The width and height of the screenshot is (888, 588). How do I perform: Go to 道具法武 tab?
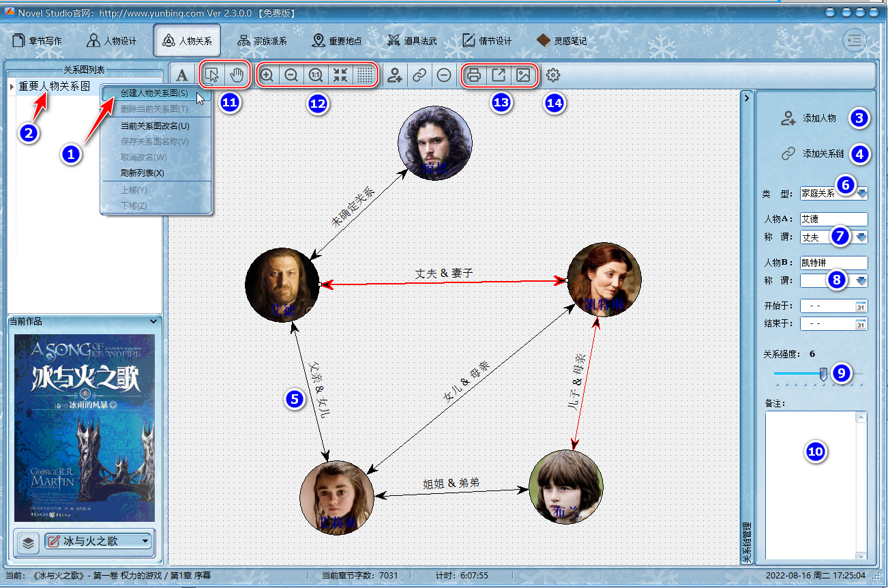click(x=412, y=41)
